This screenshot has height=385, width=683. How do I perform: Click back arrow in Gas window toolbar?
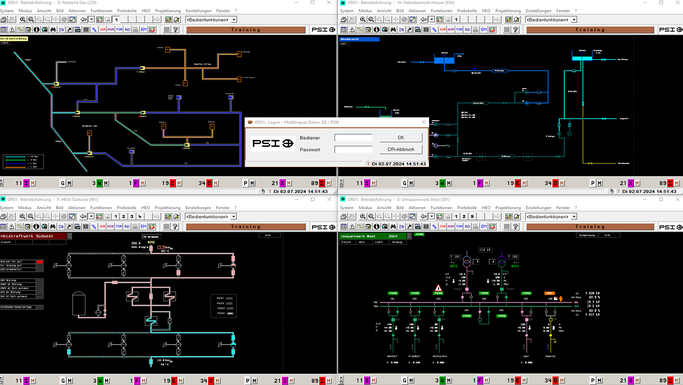pos(84,19)
